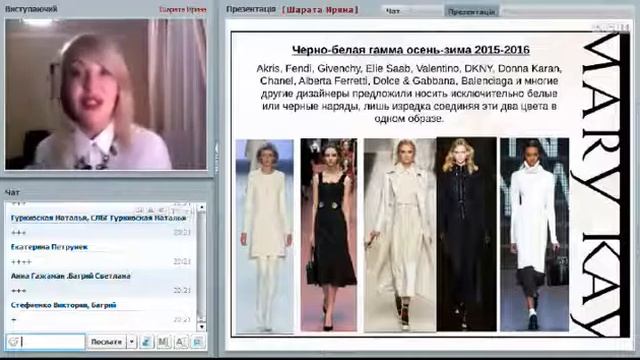The image size is (640, 360).
Task: Click the chat message input field
Action: point(45,342)
